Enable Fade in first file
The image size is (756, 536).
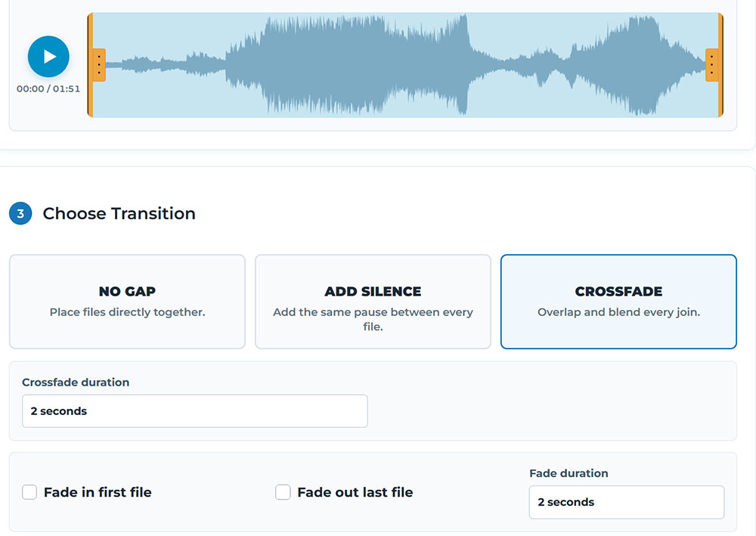click(x=29, y=492)
